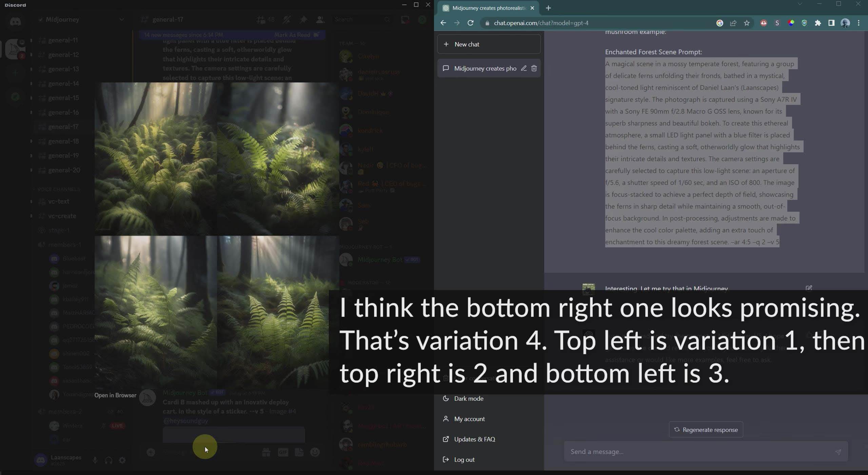Click the delete icon next to chat title
Viewport: 868px width, 475px height.
[533, 69]
